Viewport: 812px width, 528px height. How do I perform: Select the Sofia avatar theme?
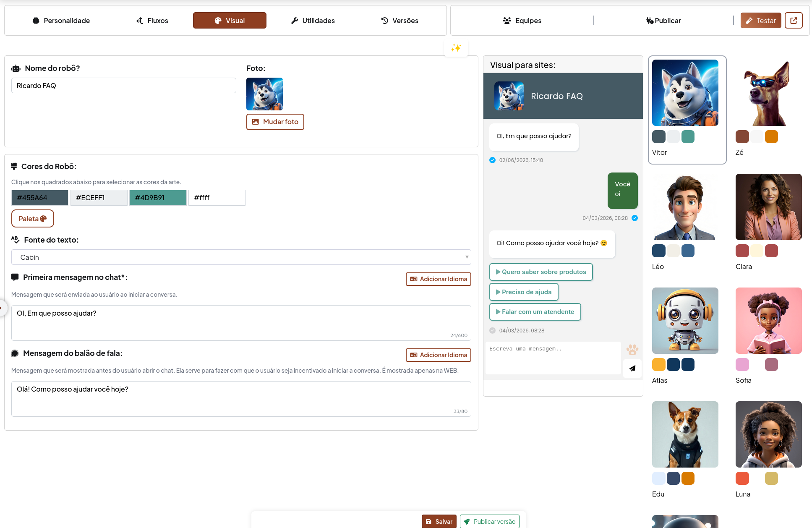769,321
